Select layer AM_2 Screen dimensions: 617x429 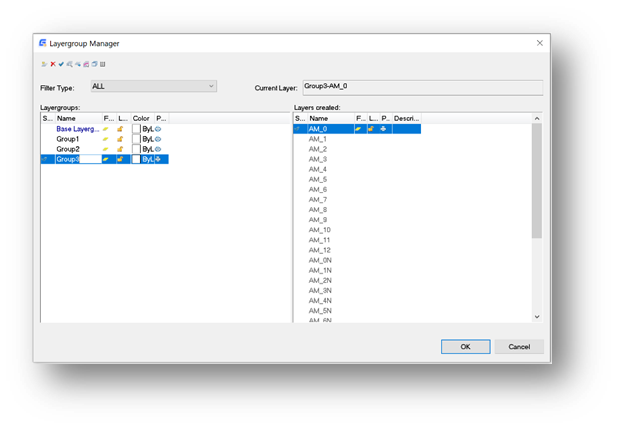pos(318,149)
